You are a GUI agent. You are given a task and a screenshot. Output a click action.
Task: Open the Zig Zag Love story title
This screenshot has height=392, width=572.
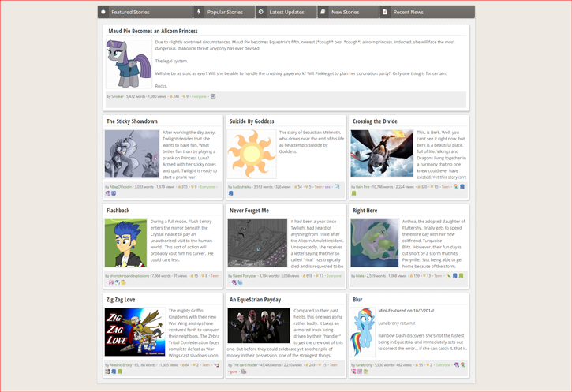click(x=121, y=300)
